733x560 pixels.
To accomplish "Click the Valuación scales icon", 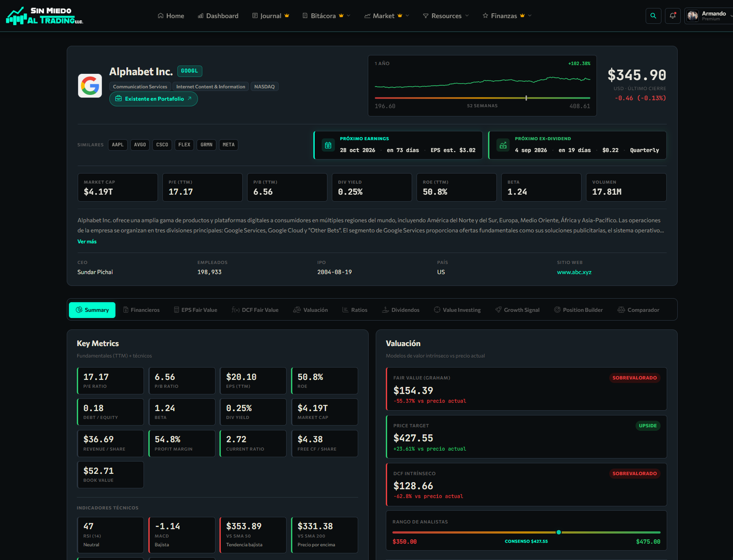I will (297, 310).
